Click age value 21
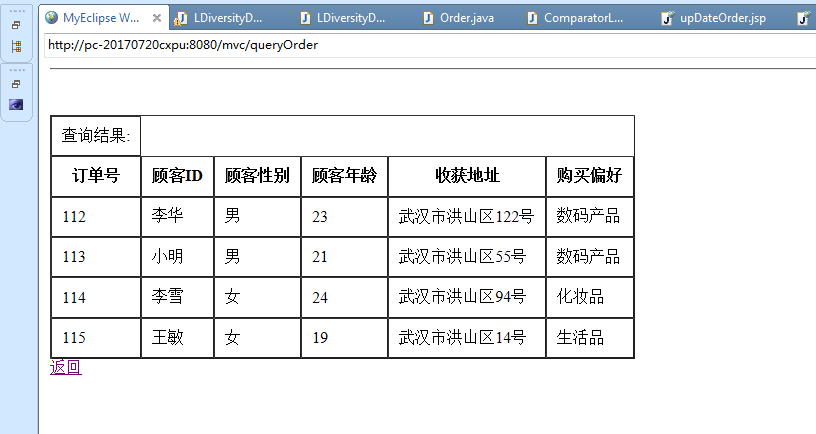This screenshot has width=816, height=434. (320, 257)
